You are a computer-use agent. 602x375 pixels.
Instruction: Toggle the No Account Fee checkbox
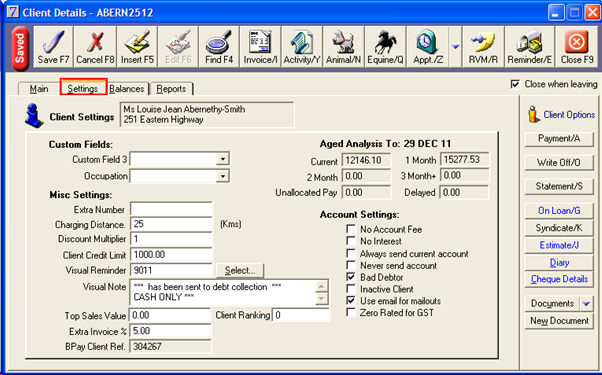tap(351, 229)
